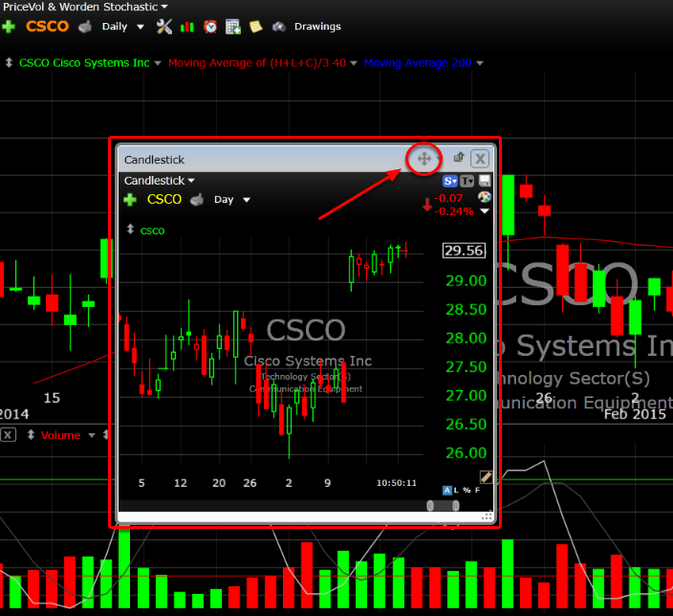Click the yellow CSCO symbol in Candlestick window

pyautogui.click(x=164, y=199)
